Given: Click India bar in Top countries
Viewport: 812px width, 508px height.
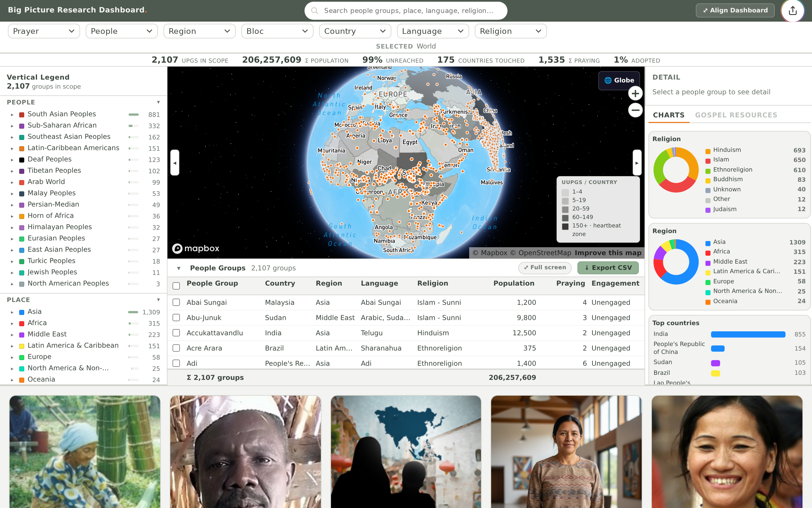Looking at the screenshot, I should point(748,334).
